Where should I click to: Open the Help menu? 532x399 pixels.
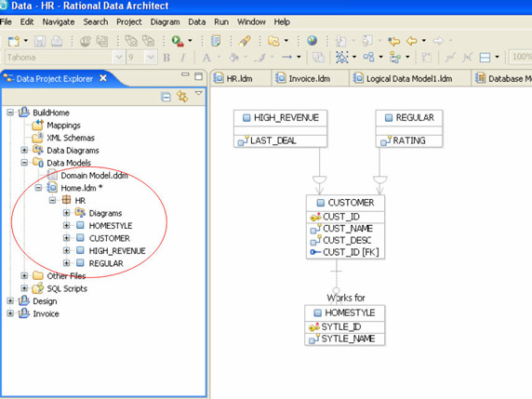tap(282, 22)
